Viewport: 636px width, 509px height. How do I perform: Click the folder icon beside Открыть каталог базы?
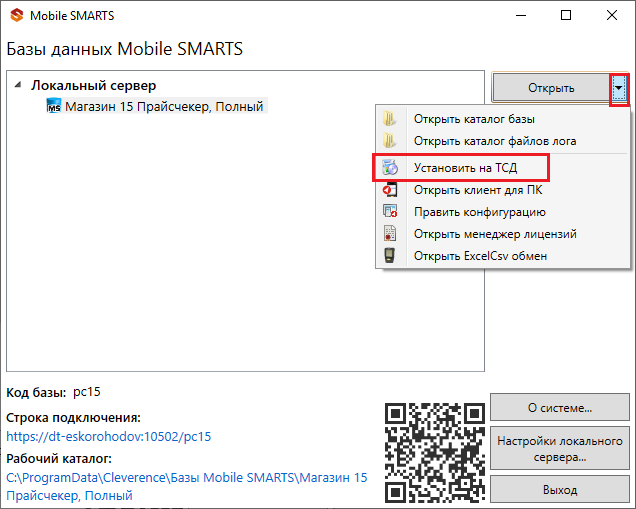pyautogui.click(x=389, y=119)
